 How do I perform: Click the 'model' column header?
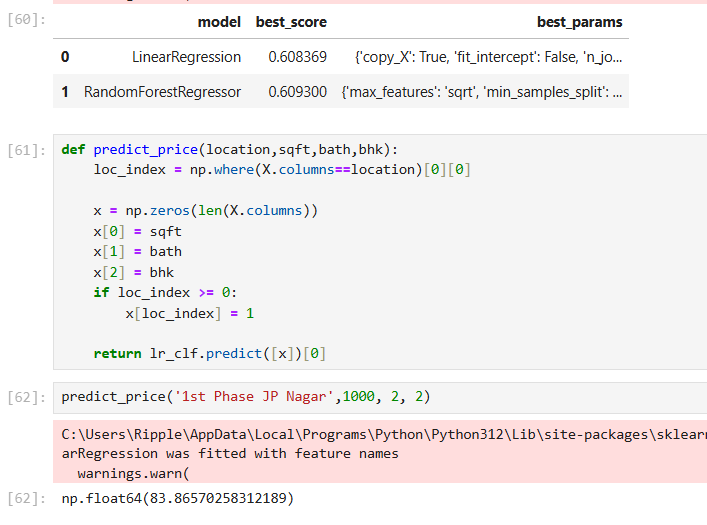tap(219, 22)
